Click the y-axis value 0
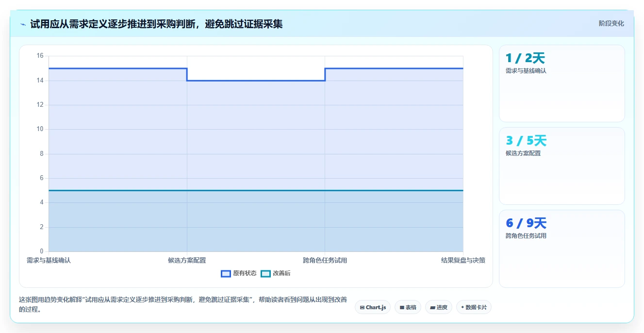644x333 pixels. [42, 251]
